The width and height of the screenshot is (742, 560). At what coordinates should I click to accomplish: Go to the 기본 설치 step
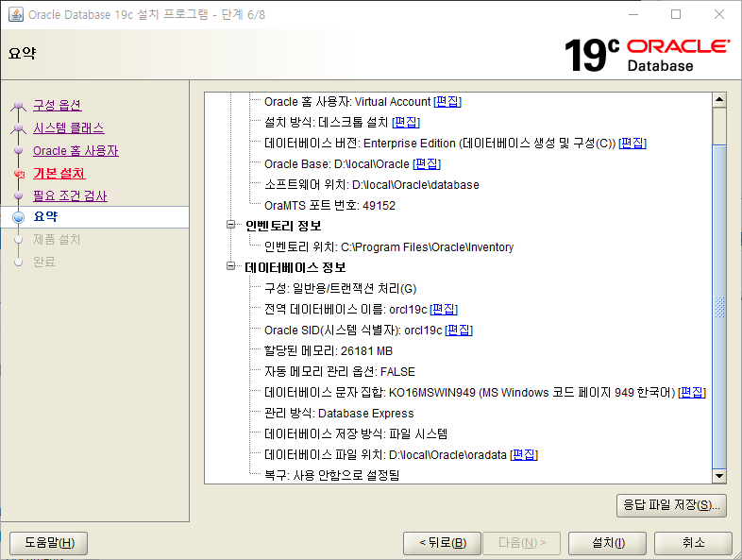click(x=59, y=173)
